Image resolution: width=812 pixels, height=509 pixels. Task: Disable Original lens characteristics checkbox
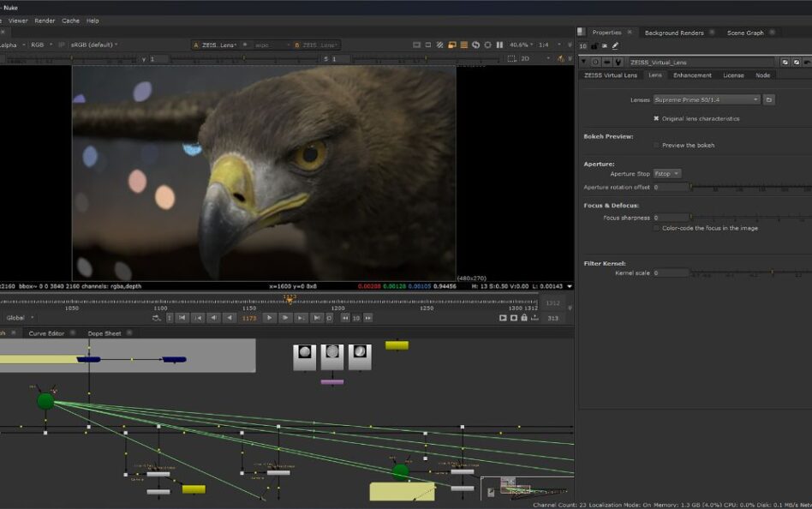point(656,118)
